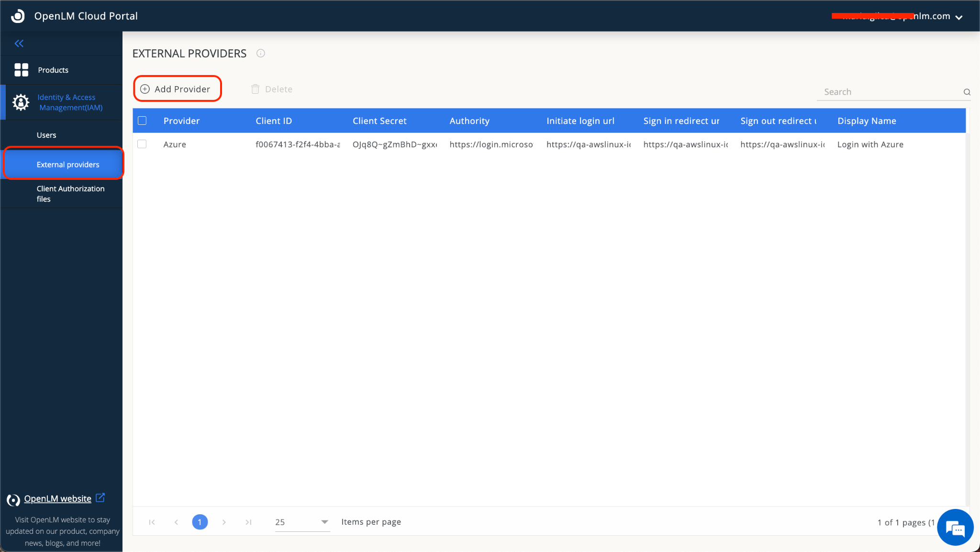Click info icon beside External Providers title
Screen dimensions: 980x552
coord(260,53)
